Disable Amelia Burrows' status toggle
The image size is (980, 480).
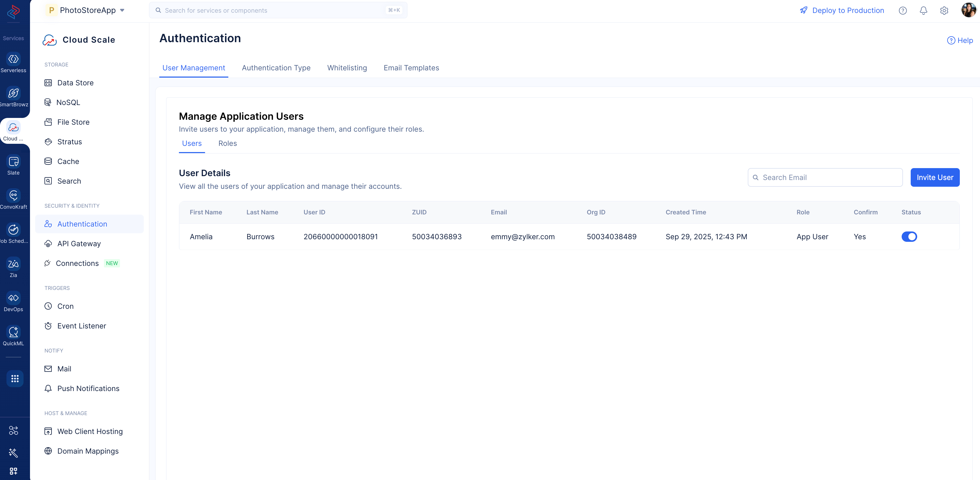click(x=909, y=237)
